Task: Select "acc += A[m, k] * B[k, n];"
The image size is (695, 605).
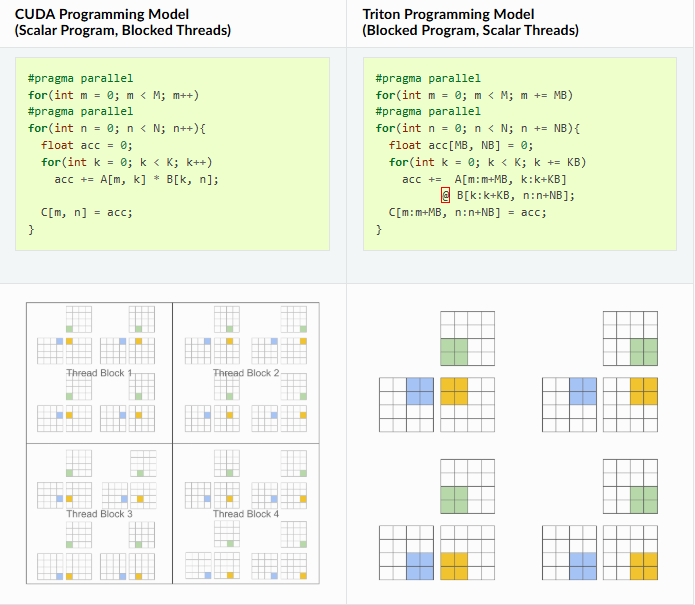Action: pos(137,180)
